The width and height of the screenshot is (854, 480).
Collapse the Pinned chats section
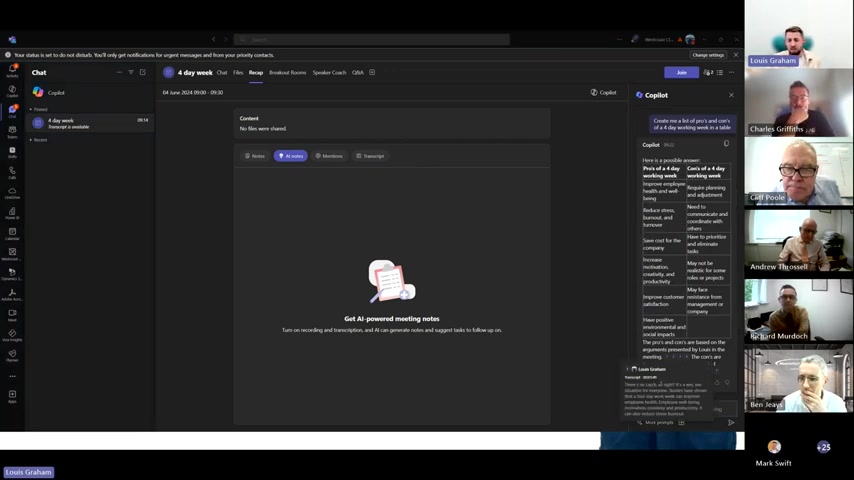(x=38, y=109)
